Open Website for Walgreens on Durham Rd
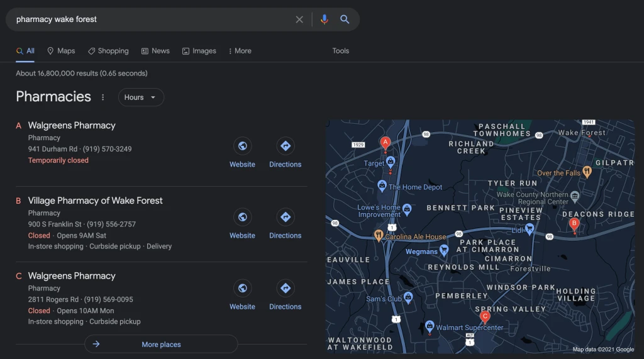This screenshot has width=644, height=359. (x=242, y=152)
